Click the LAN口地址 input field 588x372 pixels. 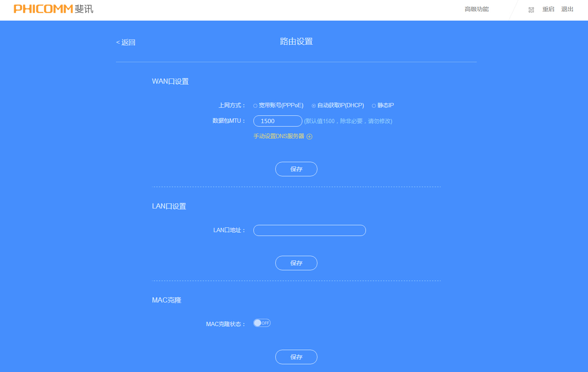coord(309,230)
